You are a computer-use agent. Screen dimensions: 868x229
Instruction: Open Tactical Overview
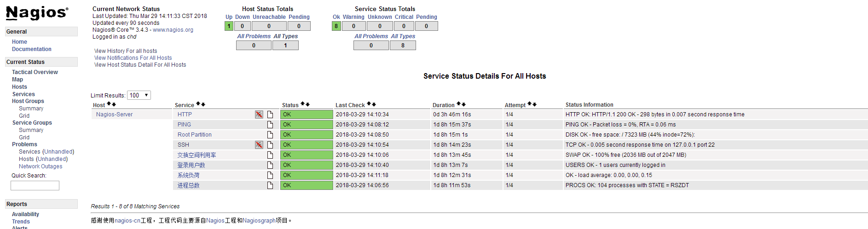coord(35,72)
